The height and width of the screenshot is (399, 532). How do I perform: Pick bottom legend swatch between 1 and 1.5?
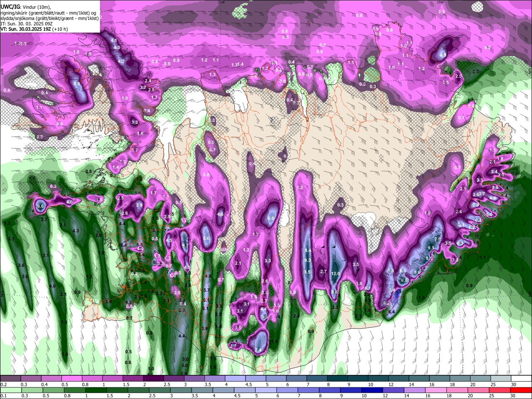pyautogui.click(x=96, y=390)
